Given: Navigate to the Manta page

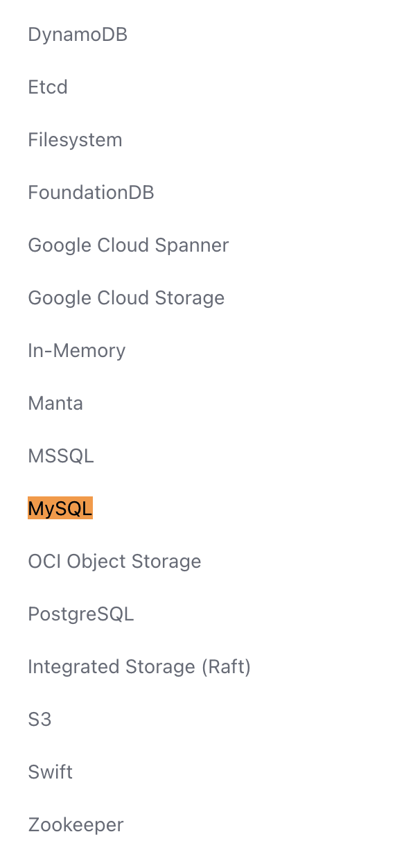Looking at the screenshot, I should [55, 403].
